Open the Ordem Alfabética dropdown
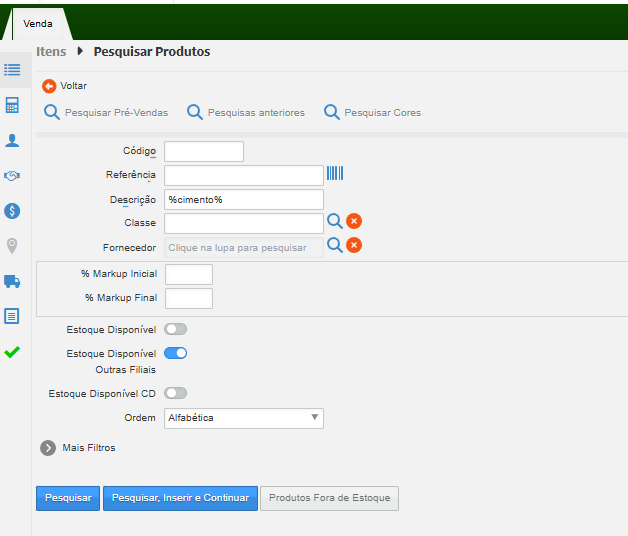The image size is (628, 536). (244, 418)
